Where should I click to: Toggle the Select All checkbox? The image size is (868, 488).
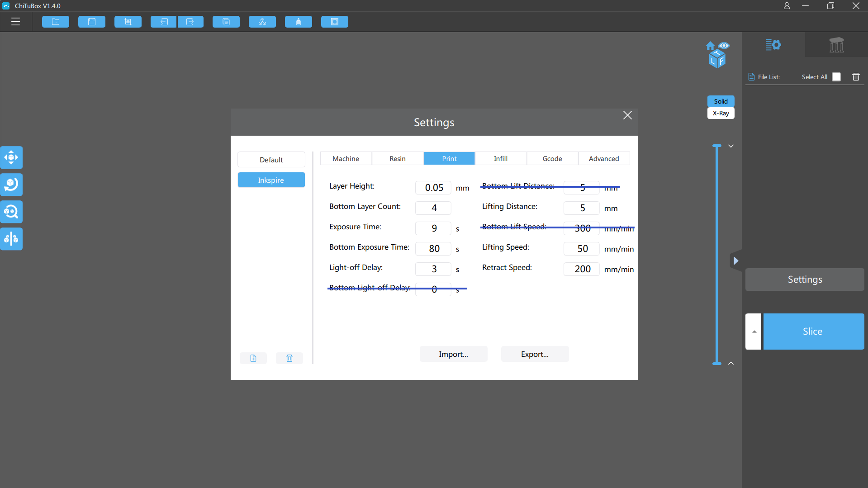click(836, 77)
